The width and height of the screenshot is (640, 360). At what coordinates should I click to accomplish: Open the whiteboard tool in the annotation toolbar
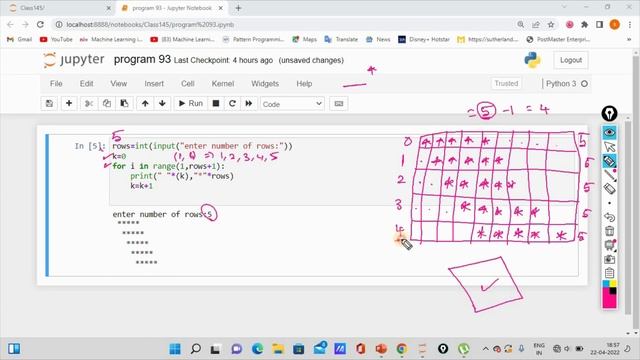point(609,245)
